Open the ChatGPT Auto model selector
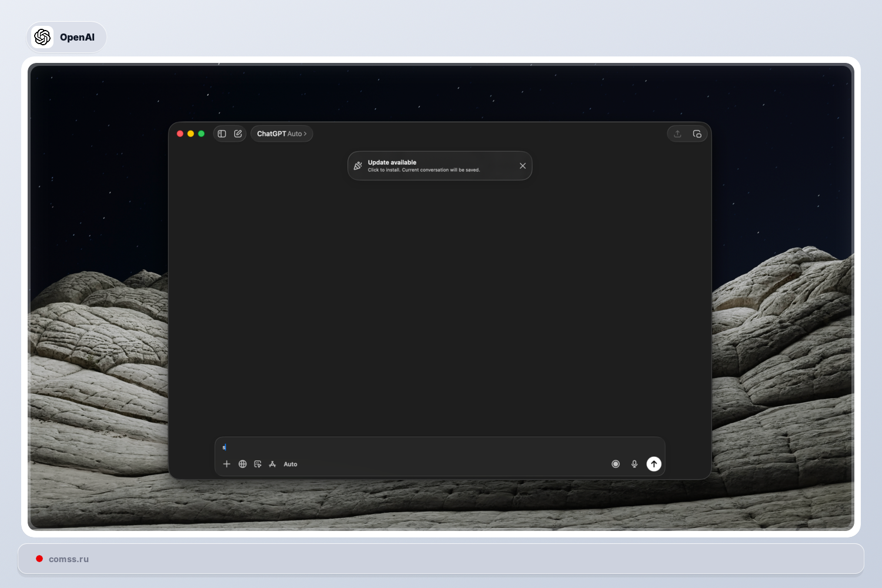 pos(281,133)
